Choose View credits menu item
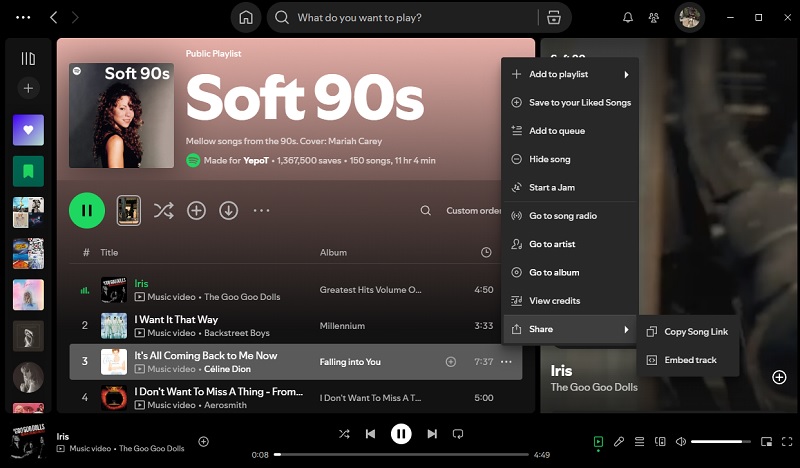Viewport: 800px width, 468px height. (x=570, y=301)
